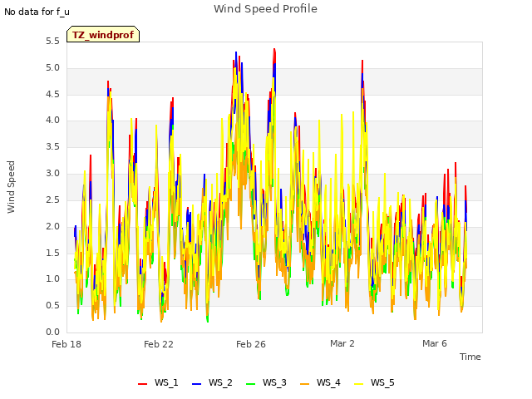Toggle the WS_1 legend entry
Screen dimensions: 532x399
click(158, 382)
